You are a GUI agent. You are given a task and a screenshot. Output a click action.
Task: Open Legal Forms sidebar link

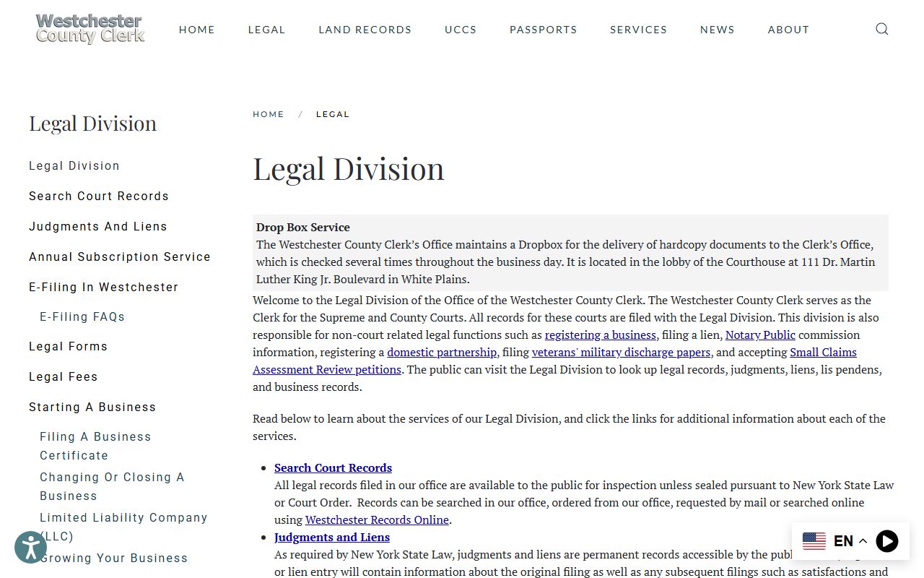[x=69, y=346]
